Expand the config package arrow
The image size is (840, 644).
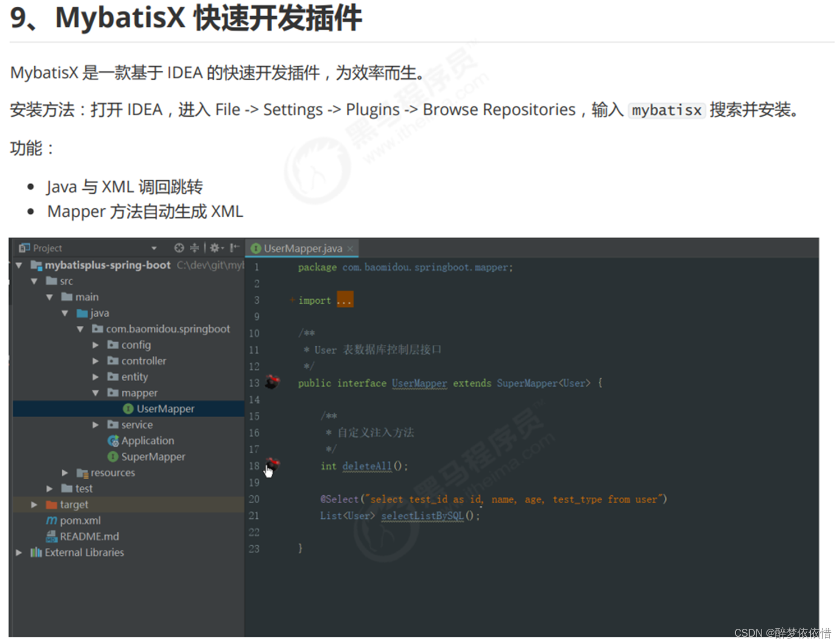tap(95, 345)
